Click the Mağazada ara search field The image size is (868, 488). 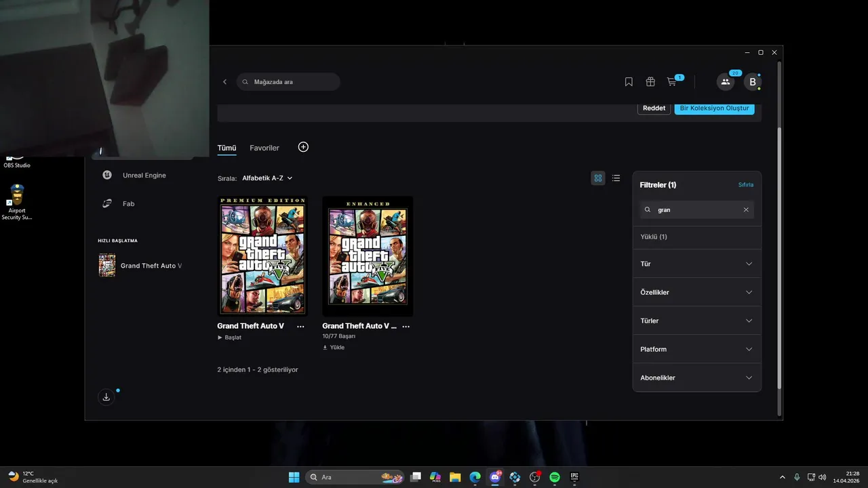288,82
